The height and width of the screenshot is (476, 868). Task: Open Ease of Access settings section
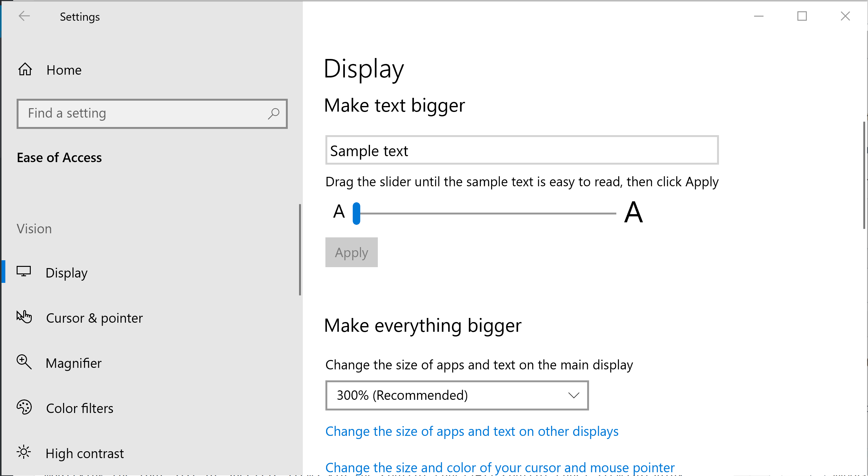59,156
